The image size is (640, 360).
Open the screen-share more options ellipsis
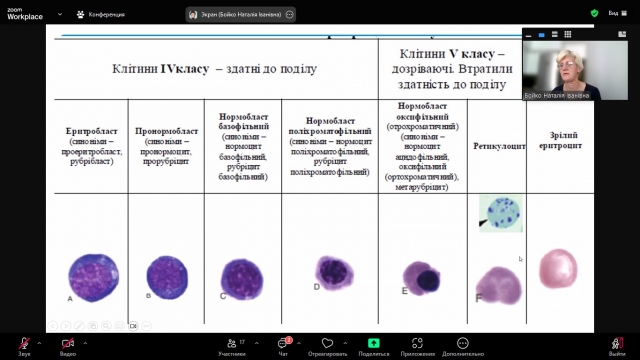289,14
